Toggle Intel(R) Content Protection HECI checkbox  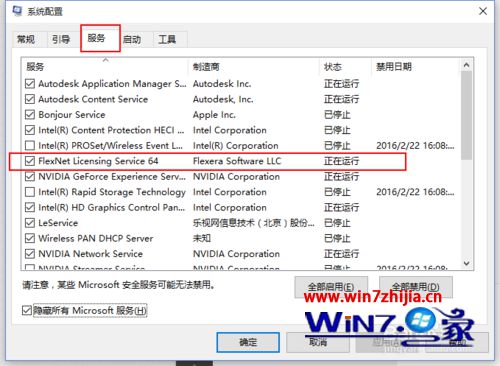point(30,130)
